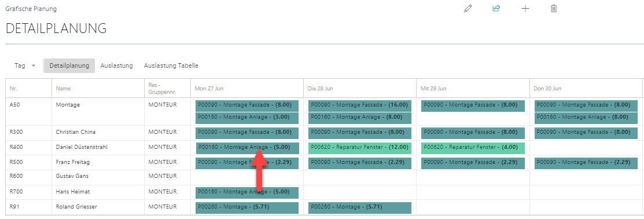
Task: Click the name Gustav Gans
Action: pyautogui.click(x=72, y=176)
